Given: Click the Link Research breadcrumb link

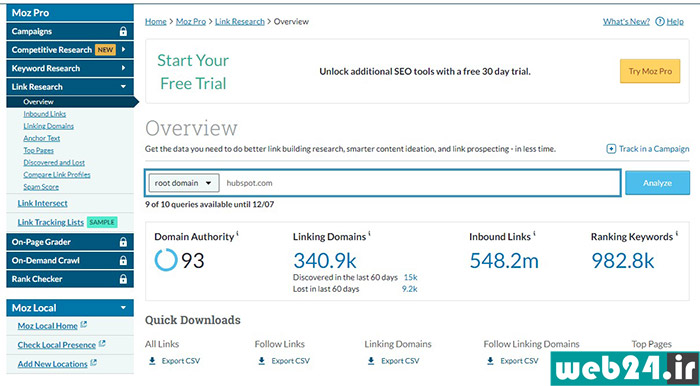Looking at the screenshot, I should pyautogui.click(x=240, y=21).
